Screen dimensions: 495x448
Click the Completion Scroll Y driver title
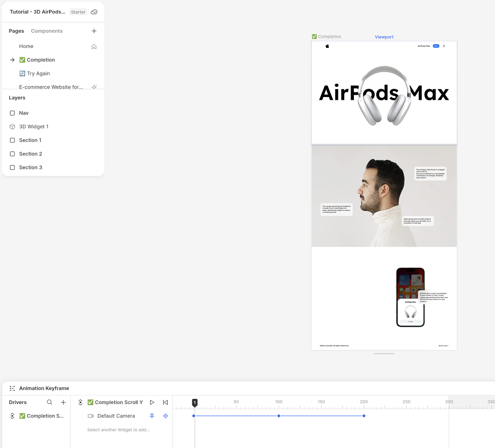coord(115,402)
